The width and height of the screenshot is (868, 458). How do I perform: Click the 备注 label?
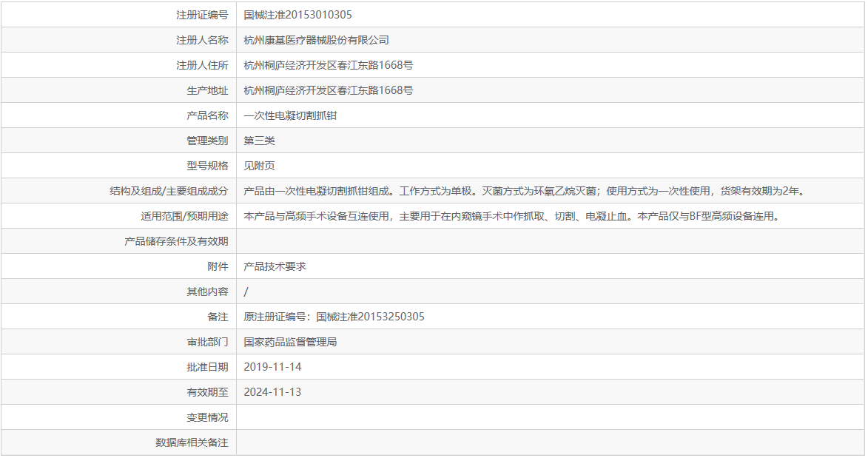click(x=218, y=317)
